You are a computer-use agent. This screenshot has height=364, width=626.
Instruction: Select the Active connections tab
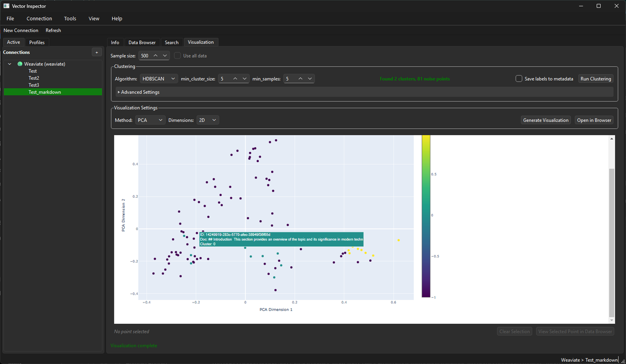tap(14, 42)
